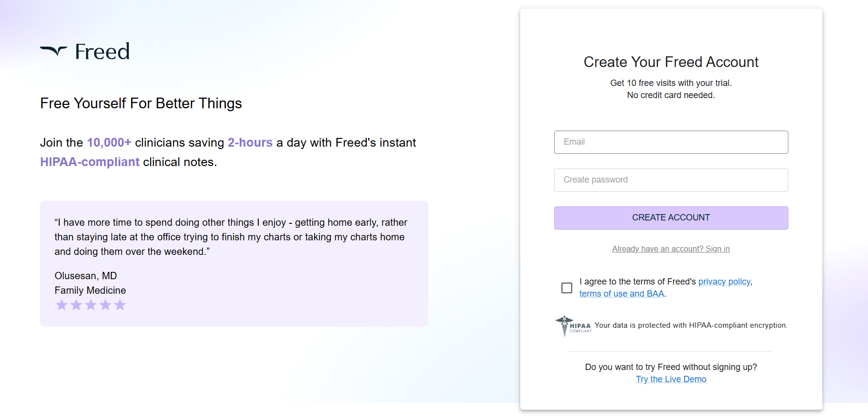Click into the Create password field
The width and height of the screenshot is (868, 419).
671,180
